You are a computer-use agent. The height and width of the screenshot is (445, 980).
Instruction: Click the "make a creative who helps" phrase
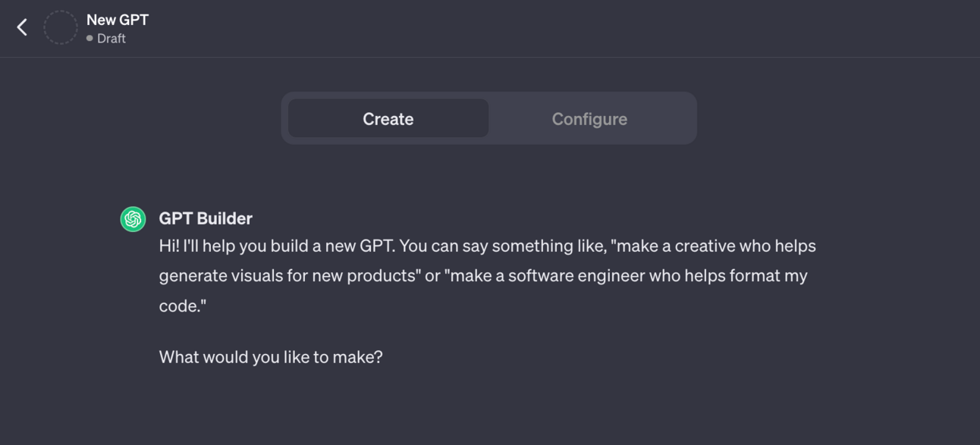point(717,246)
